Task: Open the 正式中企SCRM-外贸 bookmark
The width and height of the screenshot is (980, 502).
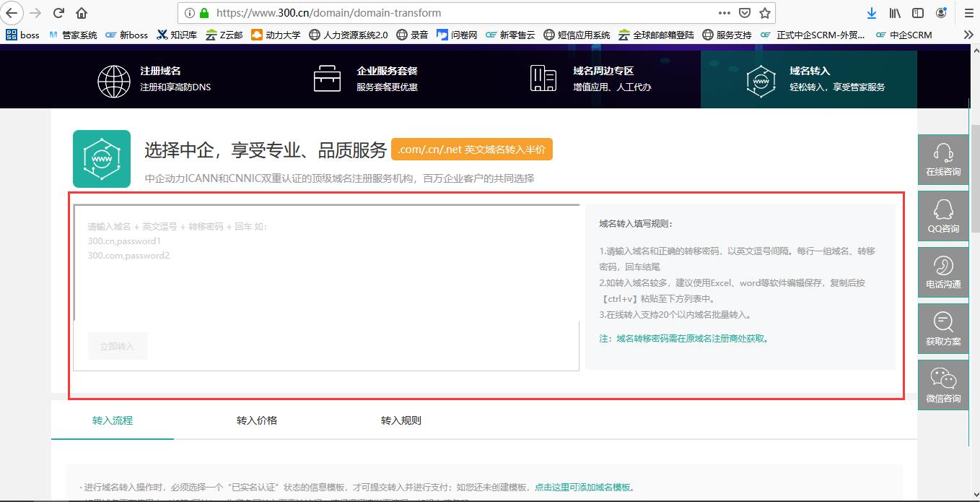Action: coord(813,35)
